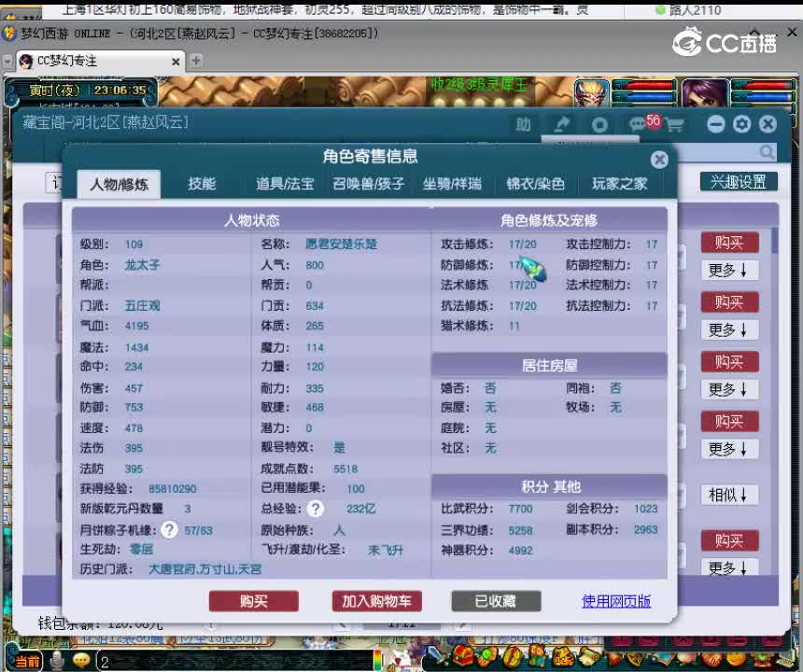Click the striped shield icon in bottom toolbar
The width and height of the screenshot is (803, 672).
[512, 657]
